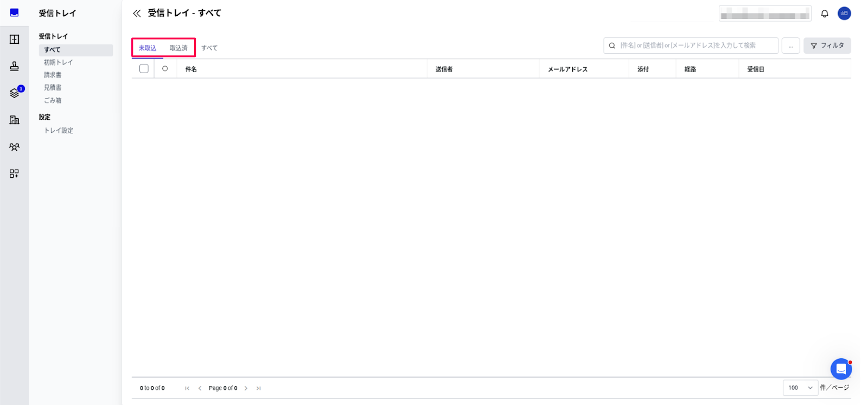This screenshot has height=405, width=868.
Task: Select 請求書 in the sidebar
Action: tap(53, 75)
